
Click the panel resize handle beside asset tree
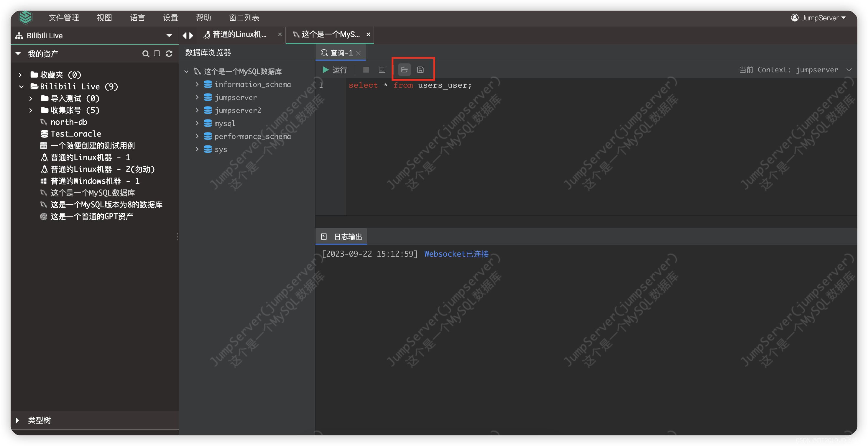point(177,237)
